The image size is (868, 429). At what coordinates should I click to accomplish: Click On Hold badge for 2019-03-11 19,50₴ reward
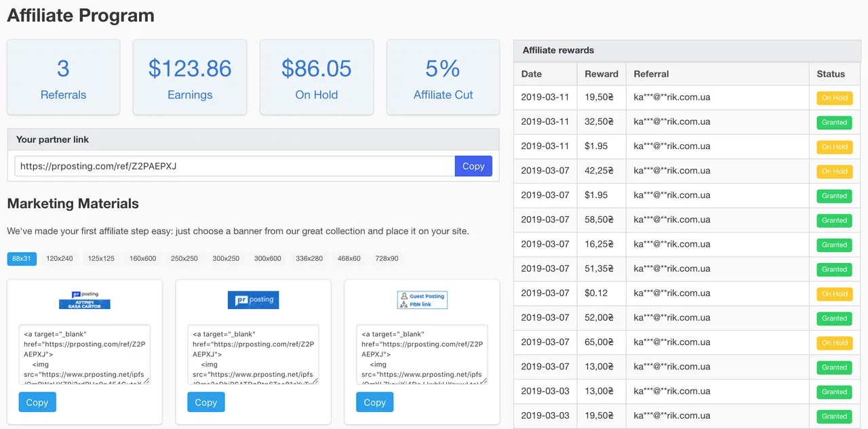pos(835,98)
